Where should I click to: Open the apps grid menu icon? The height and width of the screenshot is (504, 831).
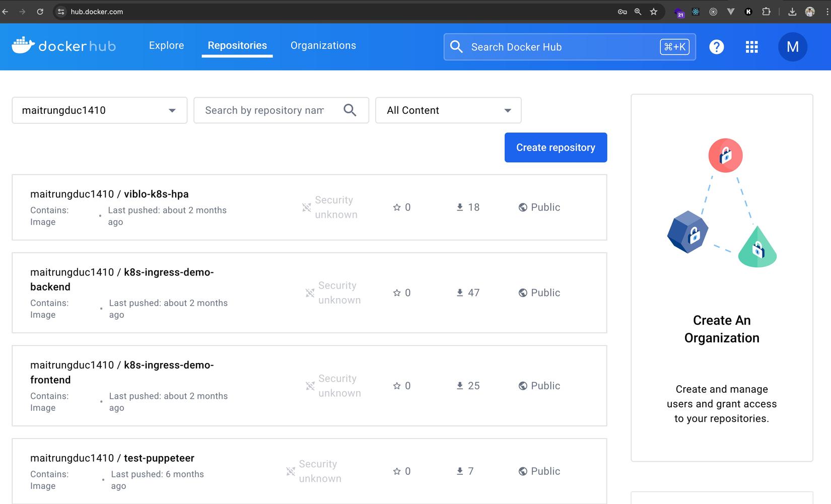[751, 47]
